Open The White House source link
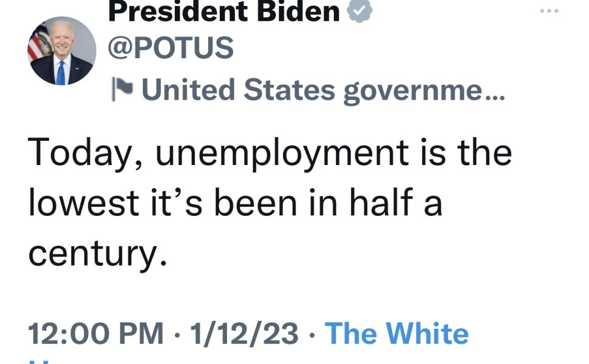589x364 pixels. [397, 333]
